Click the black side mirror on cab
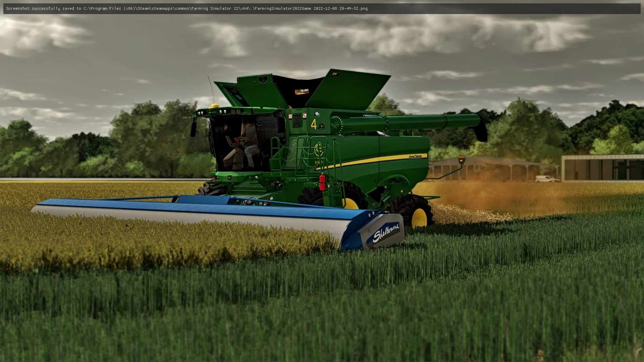 click(x=193, y=129)
